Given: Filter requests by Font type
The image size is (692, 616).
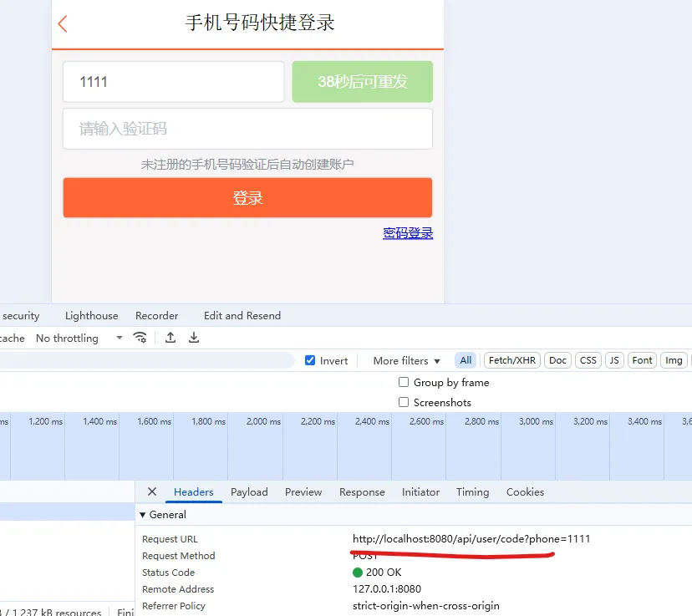Looking at the screenshot, I should tap(642, 360).
